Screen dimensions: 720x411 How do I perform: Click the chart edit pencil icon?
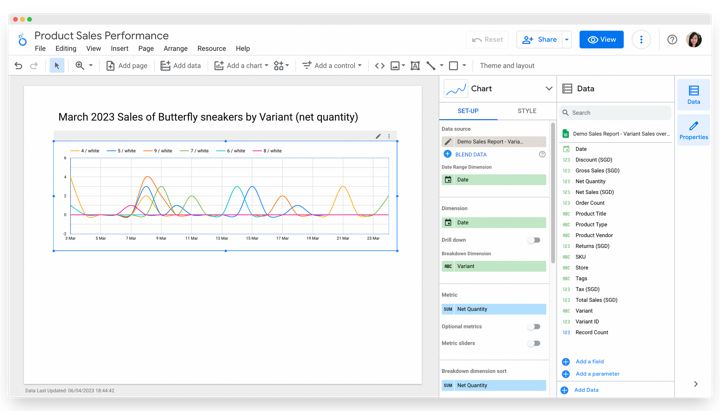click(378, 136)
